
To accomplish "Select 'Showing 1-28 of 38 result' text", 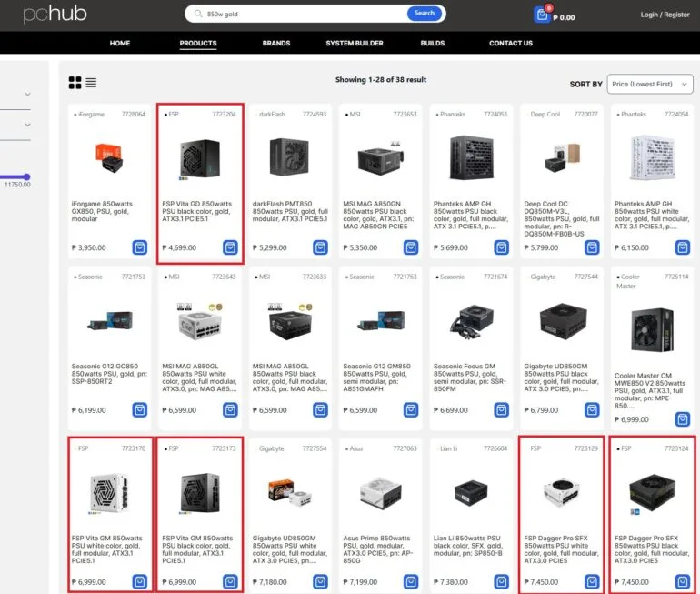I will click(x=381, y=79).
